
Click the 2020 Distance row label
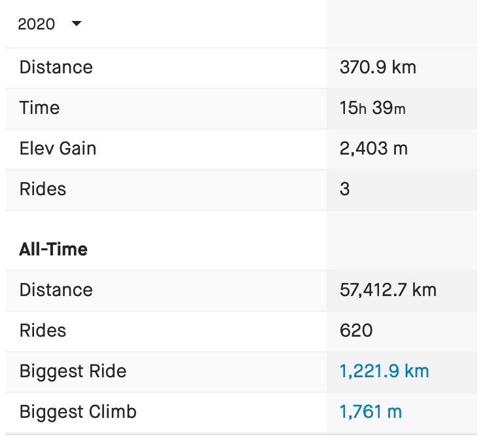[x=56, y=67]
